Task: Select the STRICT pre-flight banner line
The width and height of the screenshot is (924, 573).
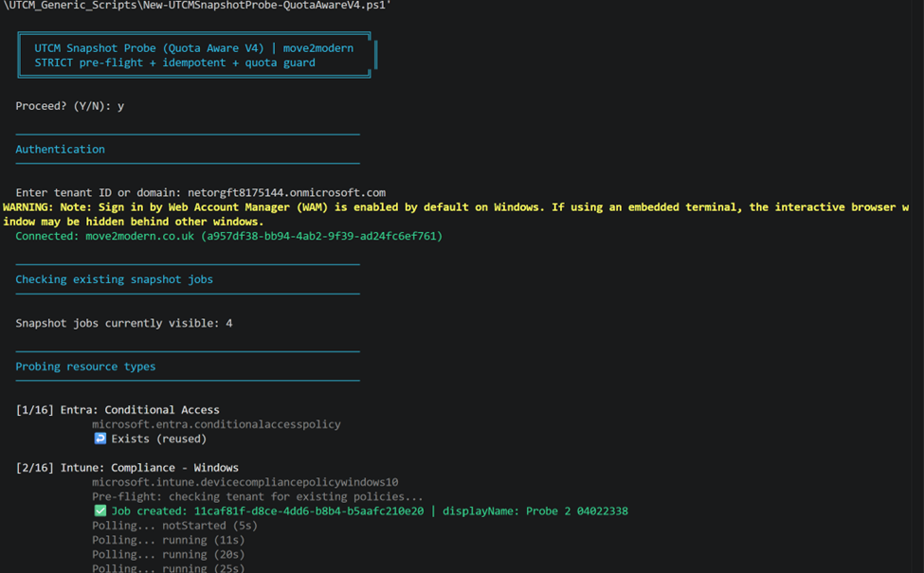Action: pos(174,63)
